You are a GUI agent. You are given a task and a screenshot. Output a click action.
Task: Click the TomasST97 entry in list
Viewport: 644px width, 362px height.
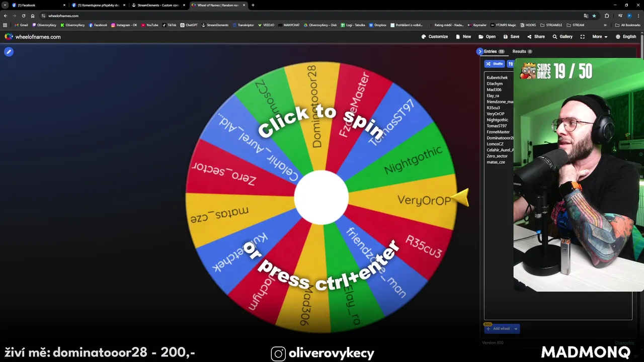(x=497, y=126)
